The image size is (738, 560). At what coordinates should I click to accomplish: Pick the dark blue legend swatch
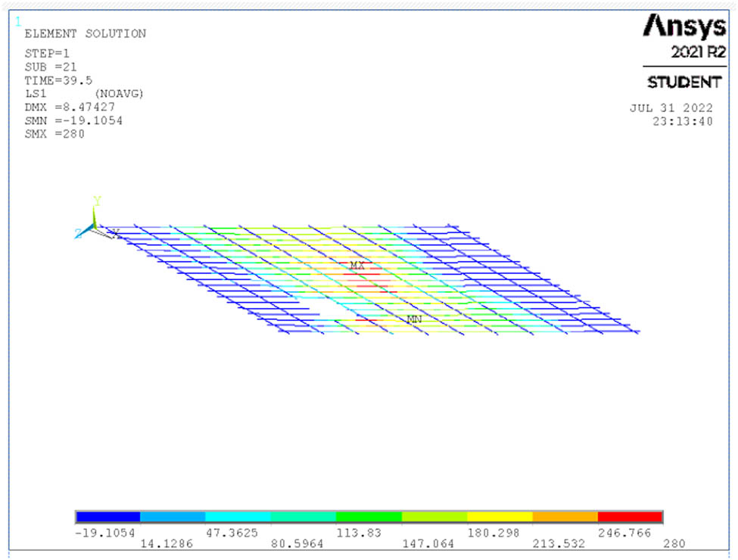107,517
